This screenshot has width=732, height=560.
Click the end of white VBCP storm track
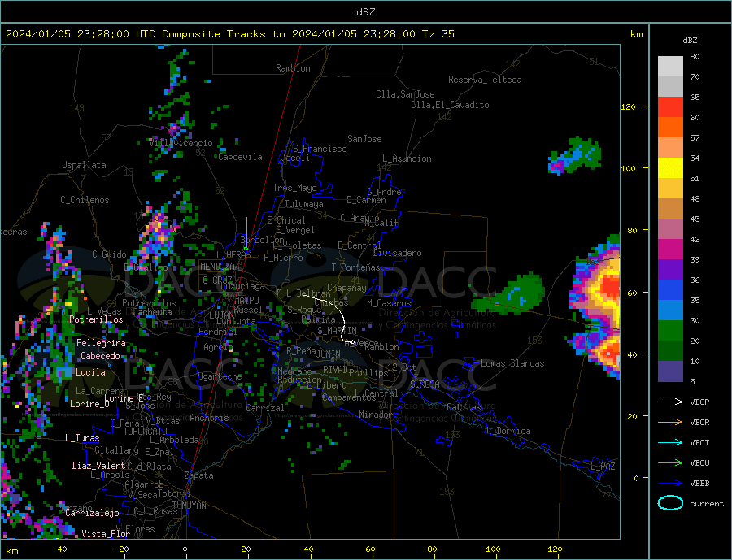tap(352, 342)
